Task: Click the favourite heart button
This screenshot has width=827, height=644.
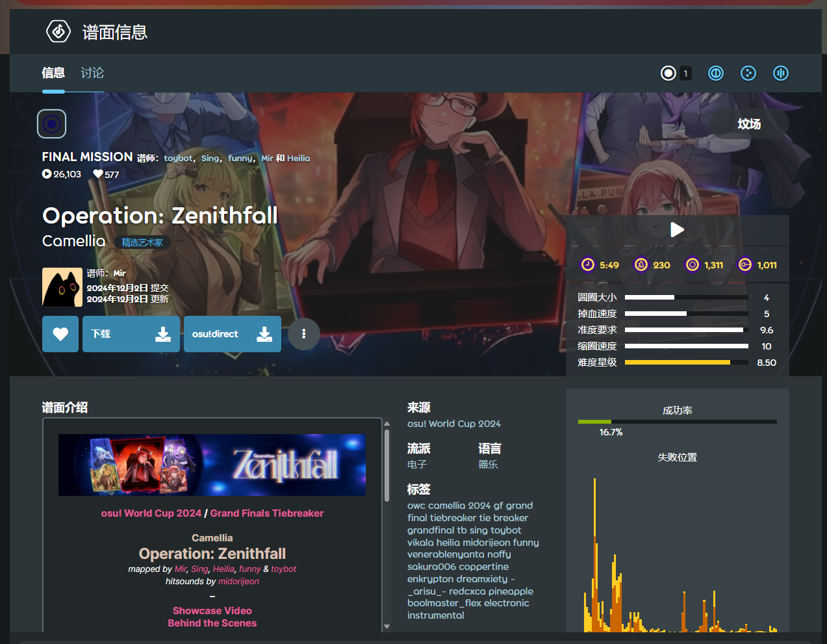Action: [60, 334]
